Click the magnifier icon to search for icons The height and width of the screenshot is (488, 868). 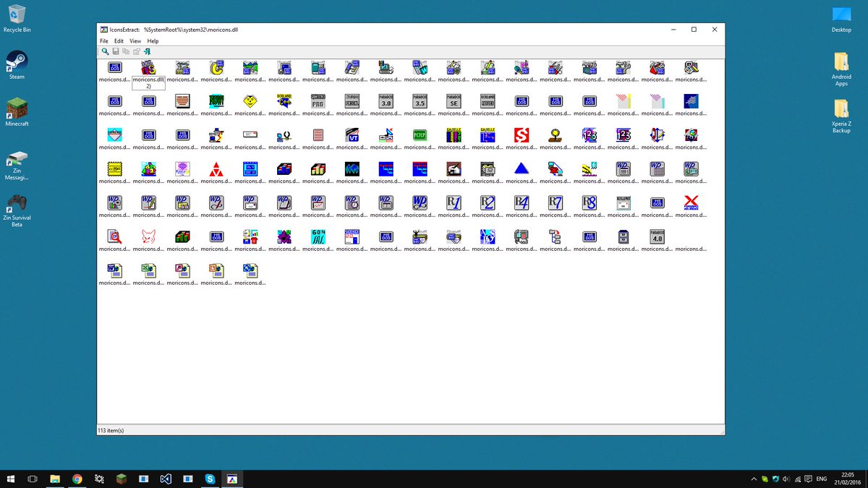(106, 51)
